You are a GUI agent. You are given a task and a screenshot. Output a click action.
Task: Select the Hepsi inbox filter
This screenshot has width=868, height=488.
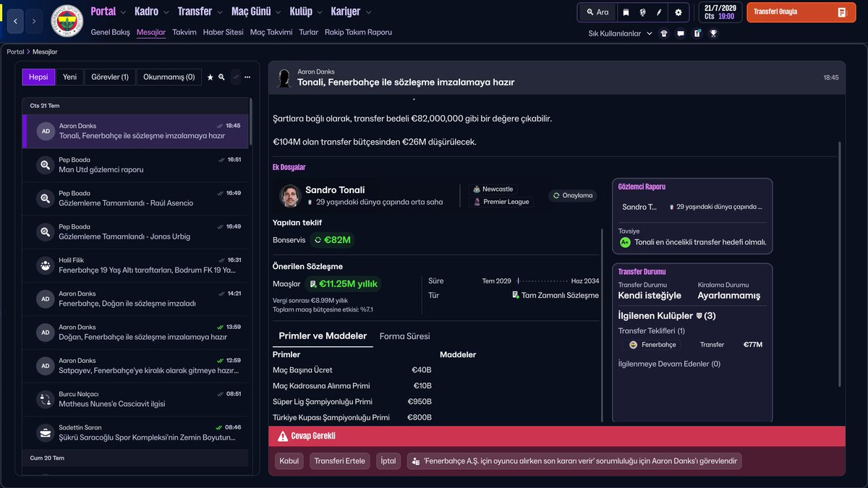click(38, 77)
